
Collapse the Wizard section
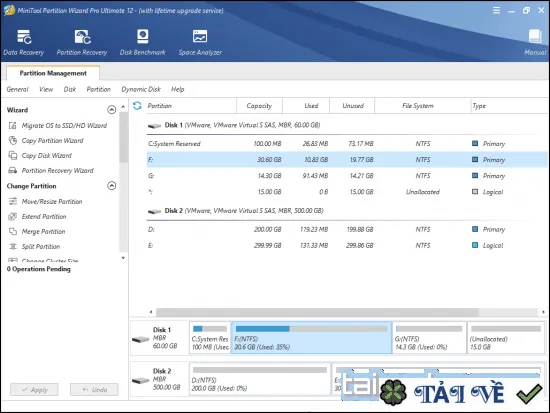[112, 110]
